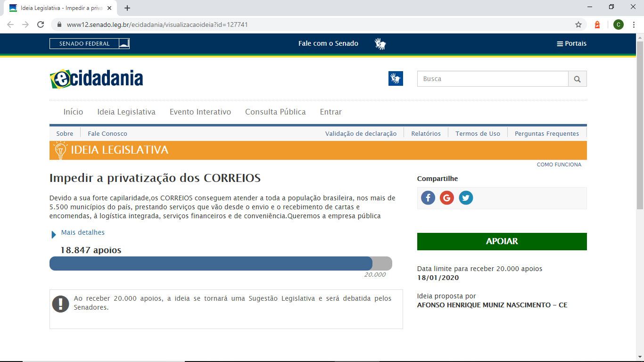Open the Fale Conosco link
This screenshot has height=362, width=644.
click(107, 134)
